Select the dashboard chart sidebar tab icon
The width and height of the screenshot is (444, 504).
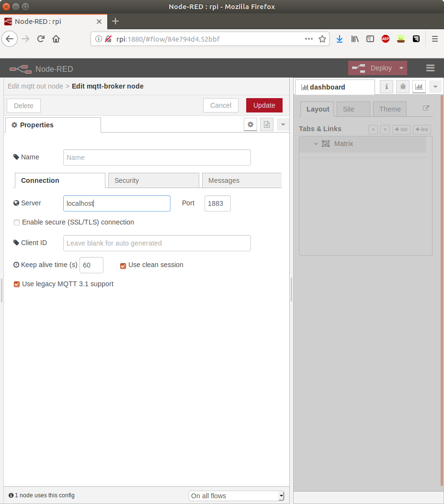click(419, 87)
